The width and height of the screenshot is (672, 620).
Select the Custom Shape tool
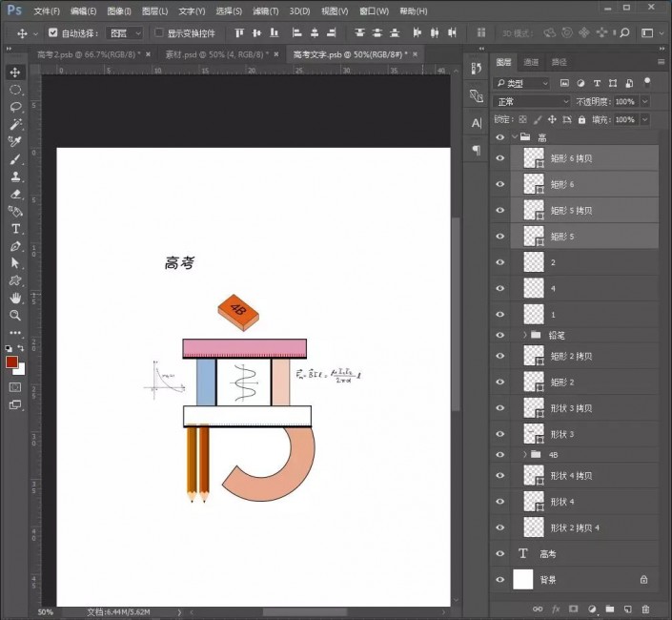tap(15, 280)
